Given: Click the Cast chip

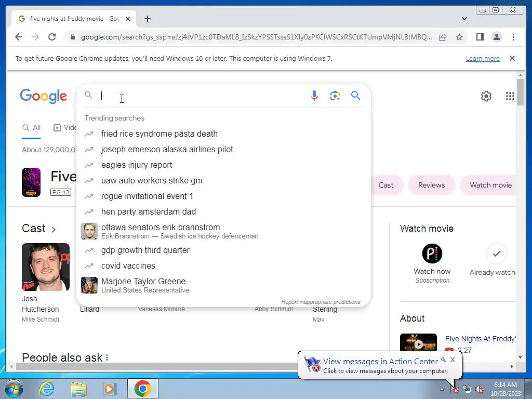Looking at the screenshot, I should click(386, 185).
